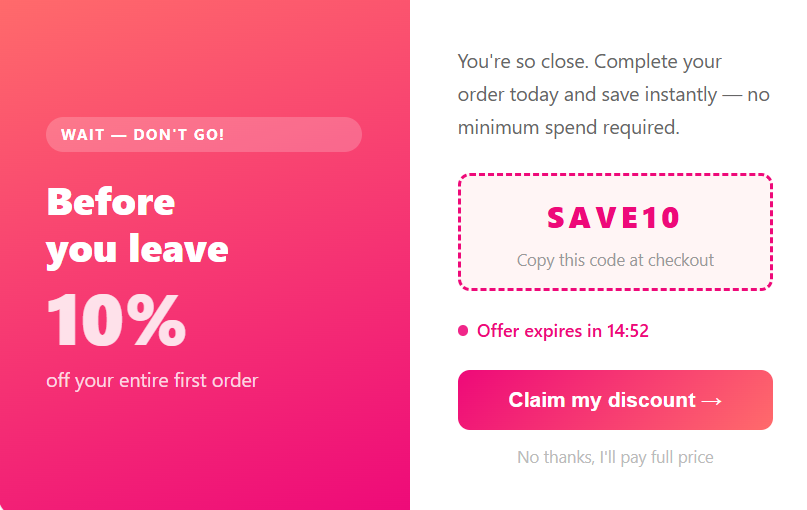Click the 'checkout' word under SAVE10
807x510 pixels.
[681, 260]
